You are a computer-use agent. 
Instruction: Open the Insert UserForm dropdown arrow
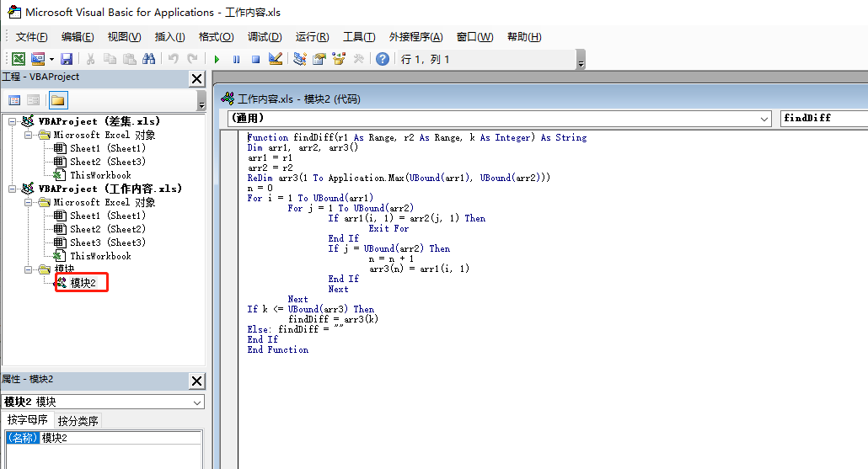[51, 59]
